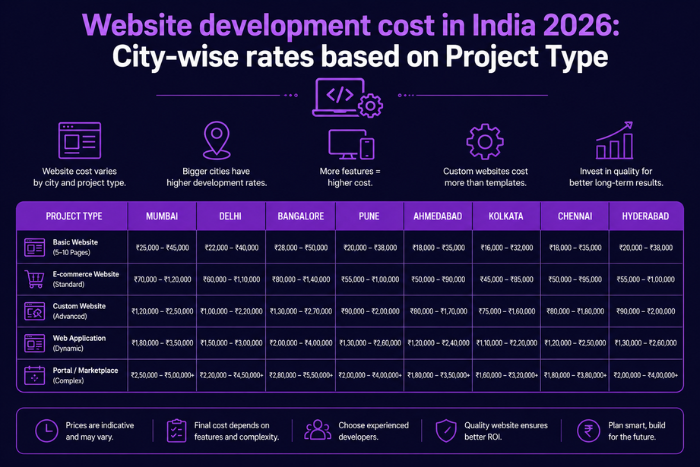Click Bangalore's Web Application price ₹2,00,000 – ₹4,00,000
This screenshot has width=700, height=467.
[x=301, y=343]
